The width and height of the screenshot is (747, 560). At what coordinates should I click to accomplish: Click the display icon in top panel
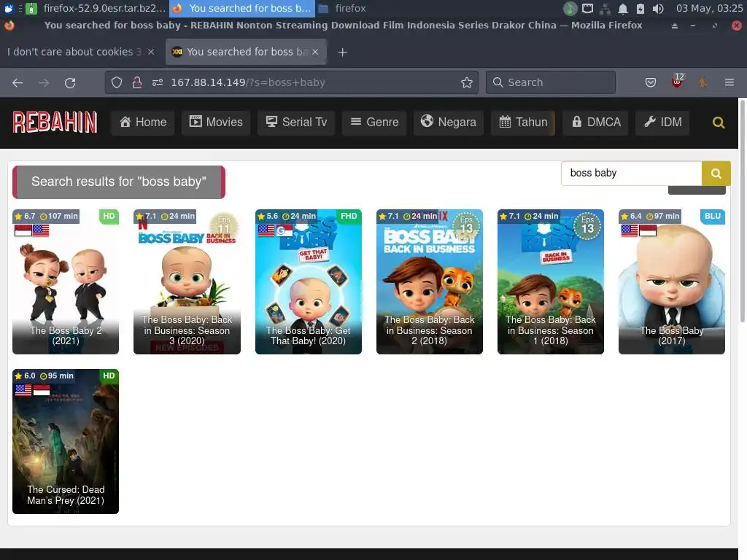[x=587, y=9]
